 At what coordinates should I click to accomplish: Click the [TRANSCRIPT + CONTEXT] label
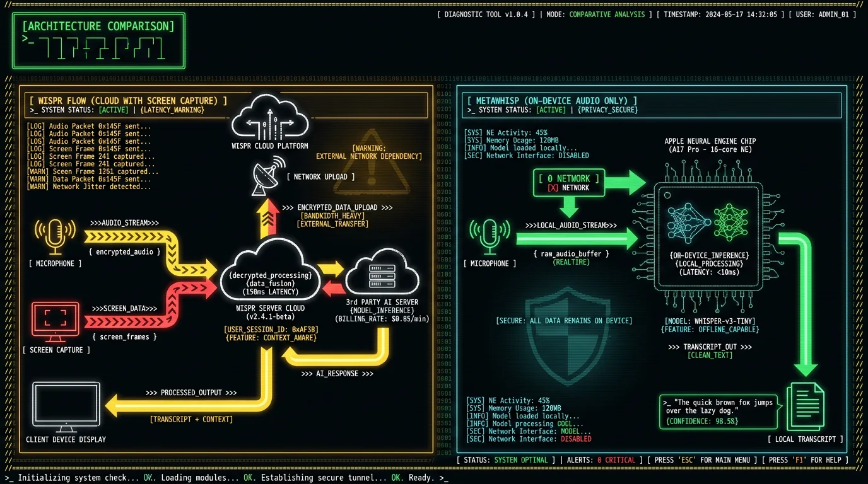pos(191,419)
